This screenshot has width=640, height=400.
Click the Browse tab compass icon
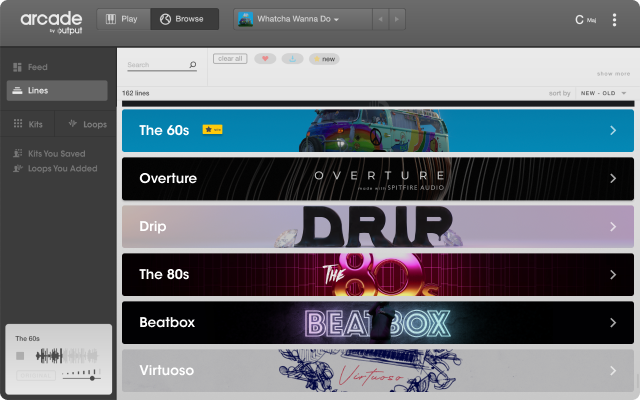(x=165, y=19)
